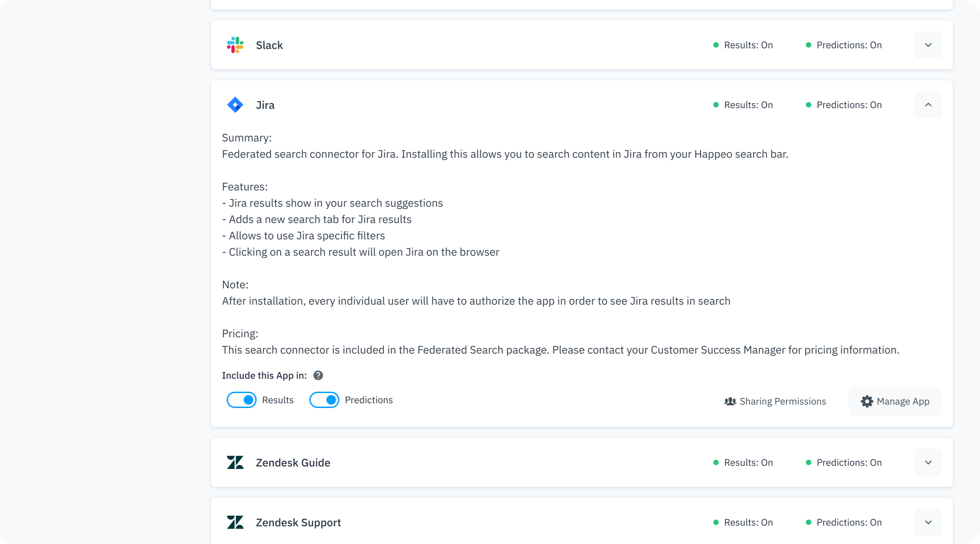Screen dimensions: 980x544
Task: Click the Sharing Permissions people icon
Action: tap(730, 401)
